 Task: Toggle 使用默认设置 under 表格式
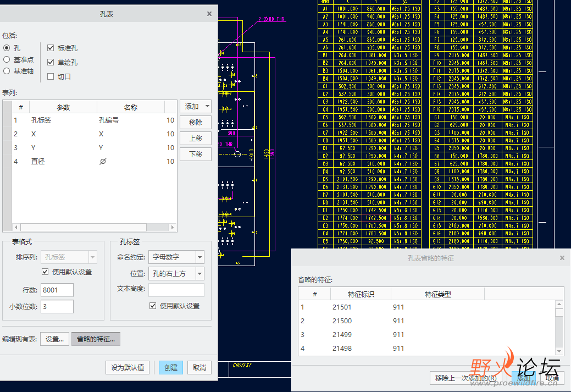point(45,272)
